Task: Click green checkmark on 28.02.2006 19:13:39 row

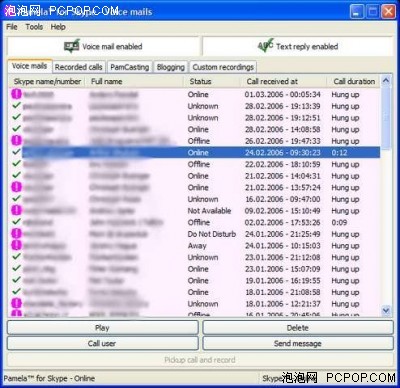Action: 16,105
